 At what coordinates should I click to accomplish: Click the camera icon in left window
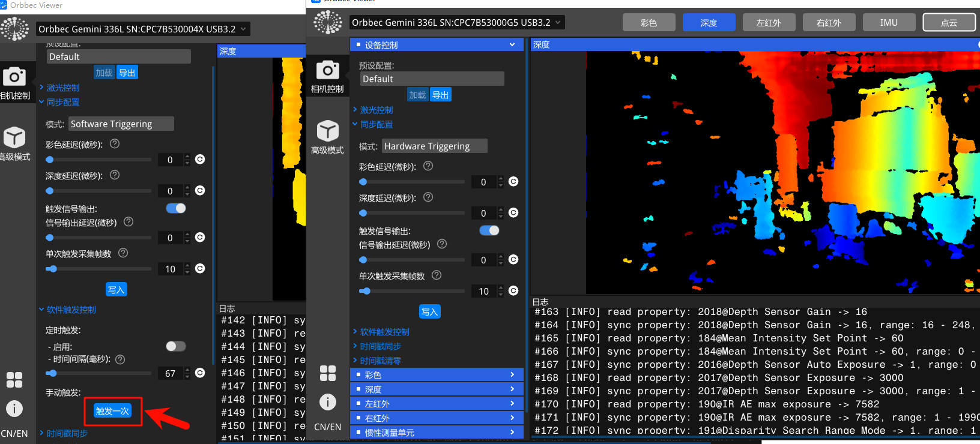click(14, 77)
